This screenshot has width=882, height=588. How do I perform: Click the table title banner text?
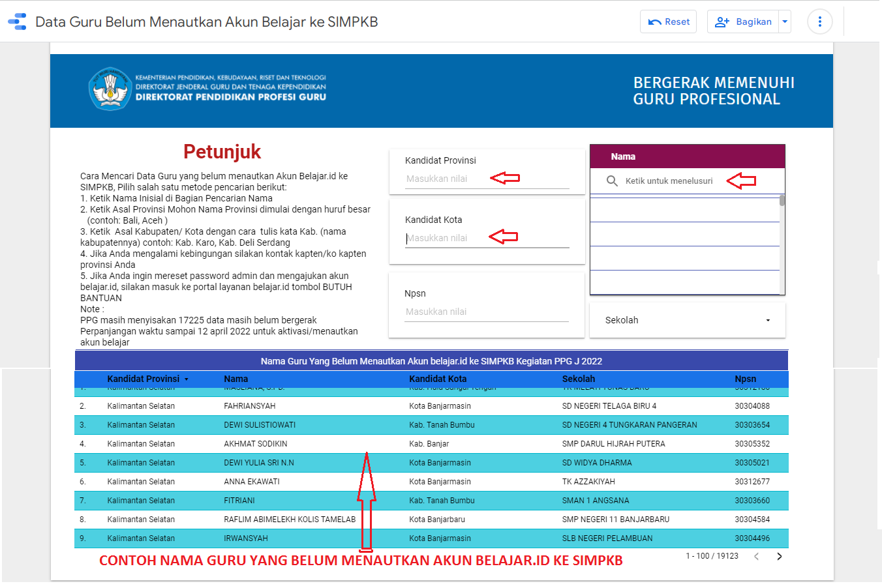click(431, 361)
